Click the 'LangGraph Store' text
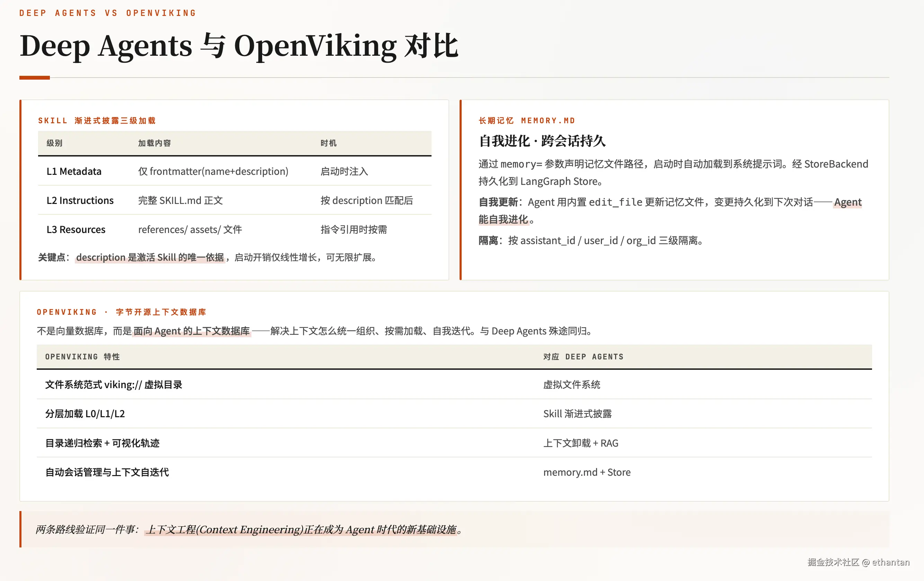This screenshot has width=924, height=581. (559, 181)
